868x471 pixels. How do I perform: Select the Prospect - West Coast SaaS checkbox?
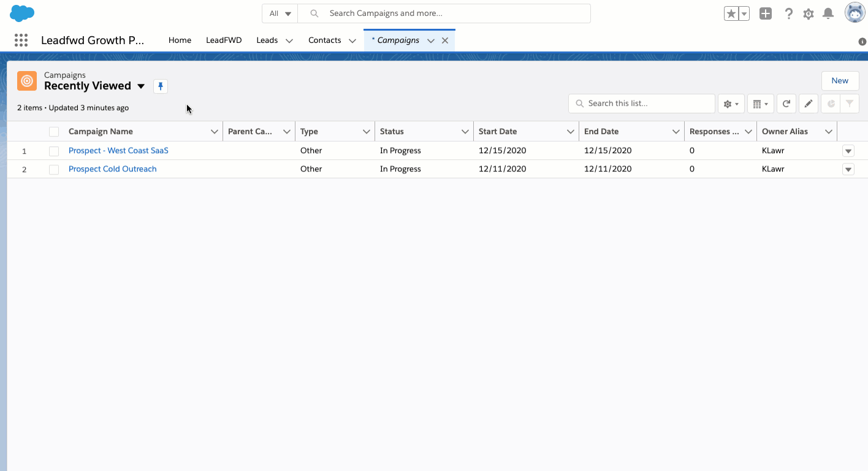coord(54,151)
